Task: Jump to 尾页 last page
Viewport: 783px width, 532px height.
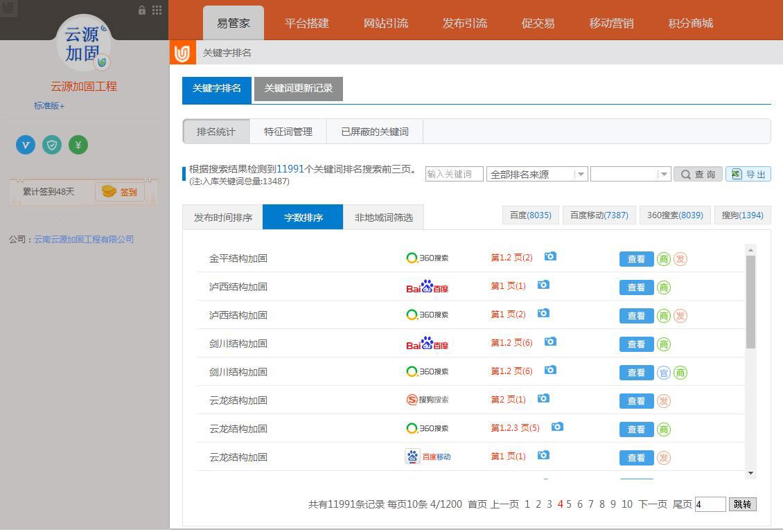Action: (x=682, y=504)
